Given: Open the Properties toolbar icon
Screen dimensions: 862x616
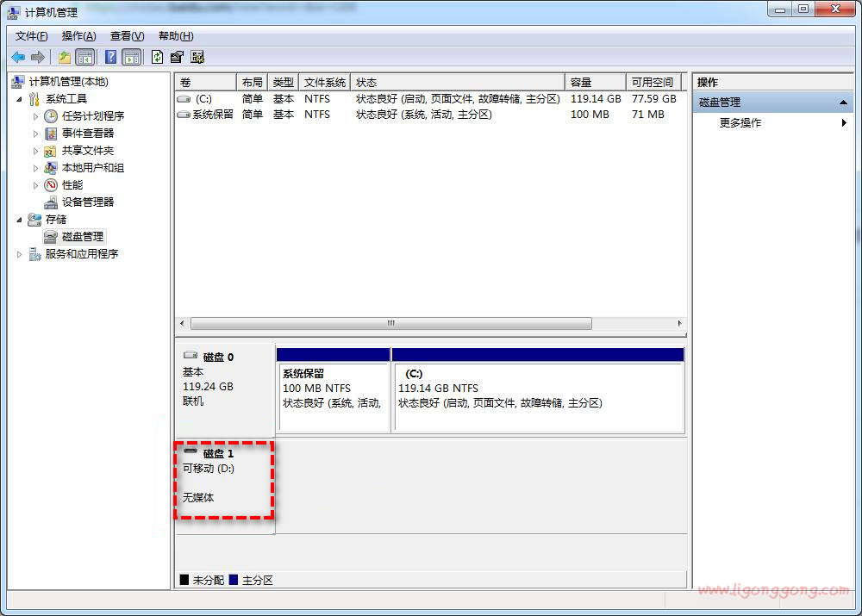Looking at the screenshot, I should (x=177, y=57).
